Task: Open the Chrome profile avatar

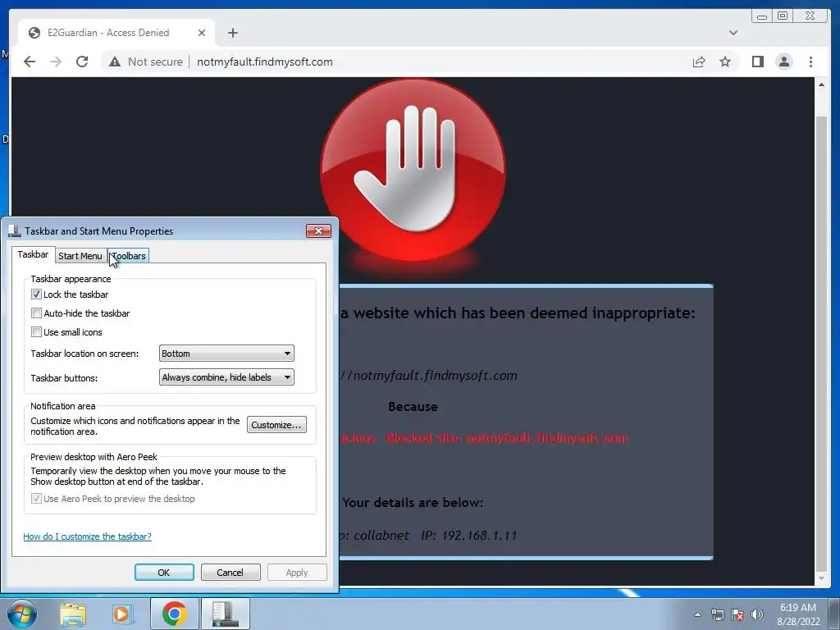Action: click(783, 62)
